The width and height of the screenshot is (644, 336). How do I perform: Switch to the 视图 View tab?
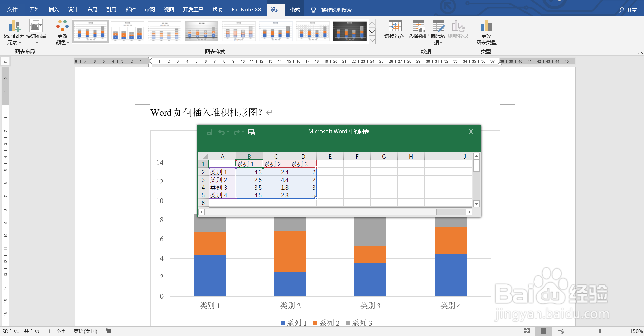coord(169,10)
